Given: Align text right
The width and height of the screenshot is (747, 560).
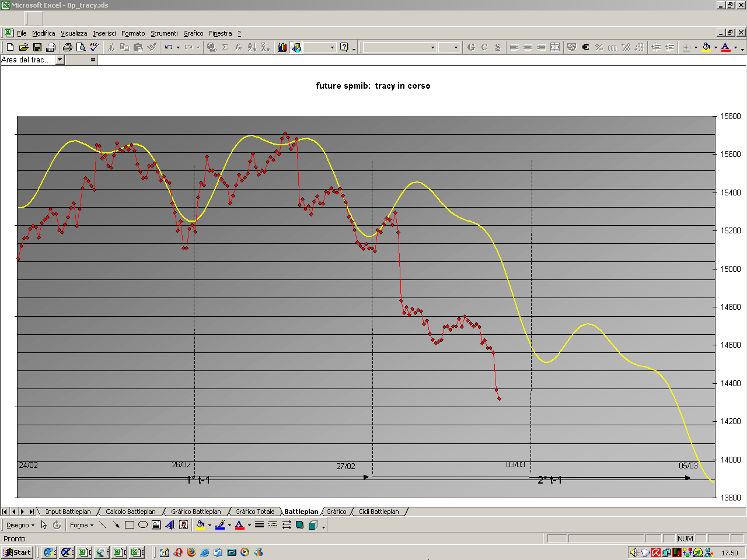Looking at the screenshot, I should 541,47.
